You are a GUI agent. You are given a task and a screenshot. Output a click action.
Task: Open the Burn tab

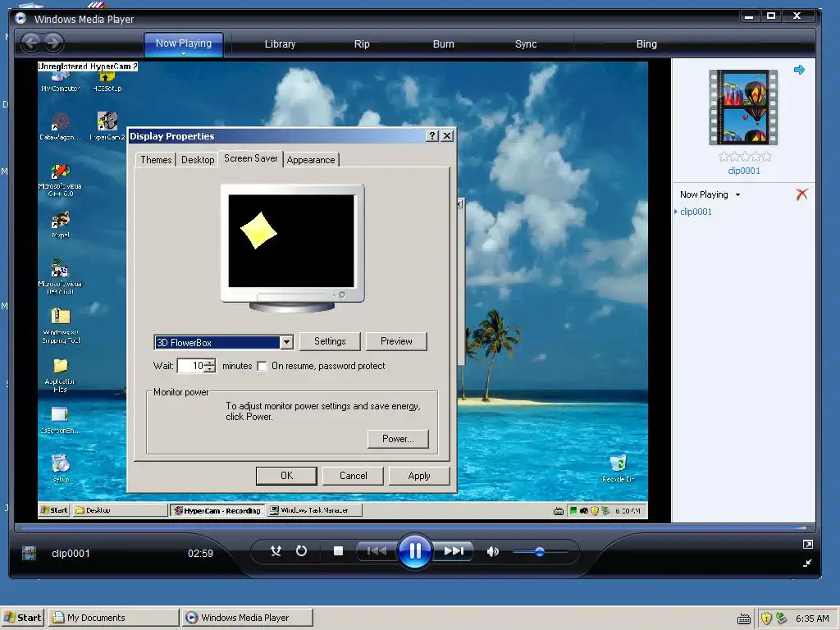[x=444, y=44]
